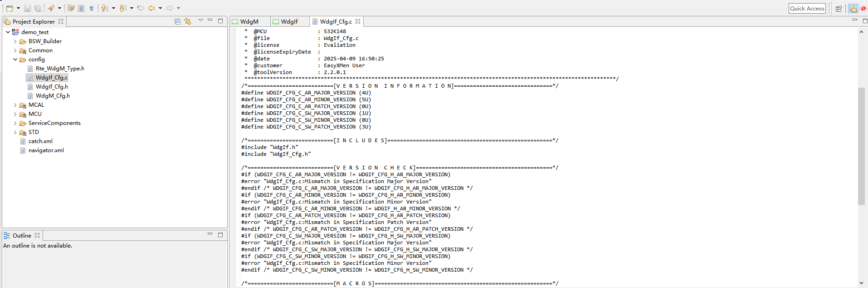The width and height of the screenshot is (868, 288).
Task: Navigate Back with yellow left arrow
Action: [x=151, y=8]
